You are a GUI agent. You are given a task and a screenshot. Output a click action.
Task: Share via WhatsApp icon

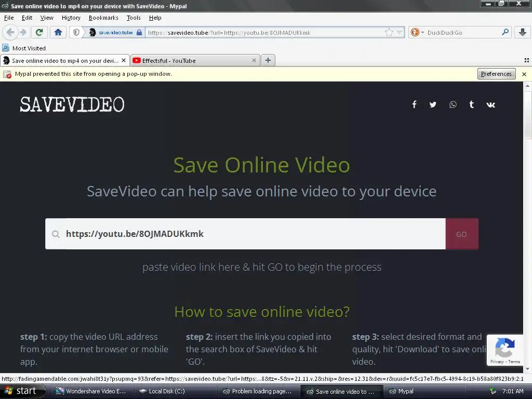pos(453,104)
